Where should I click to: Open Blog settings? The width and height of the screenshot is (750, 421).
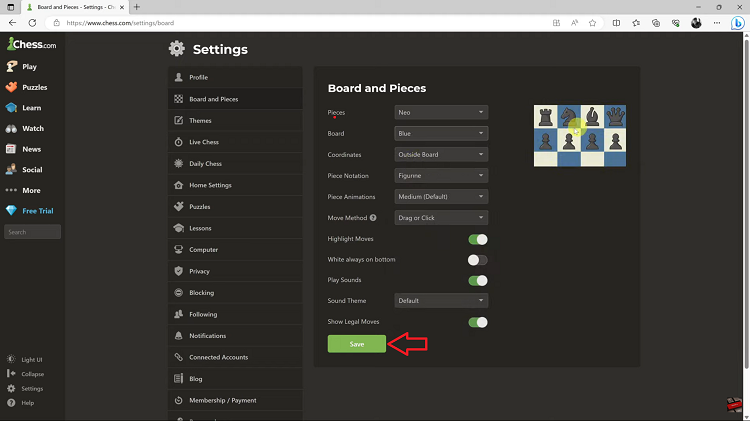(235, 378)
